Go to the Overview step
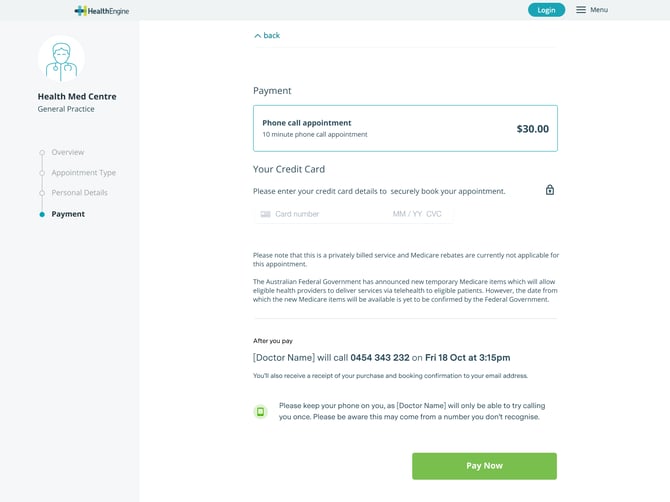Image resolution: width=670 pixels, height=502 pixels. [68, 152]
